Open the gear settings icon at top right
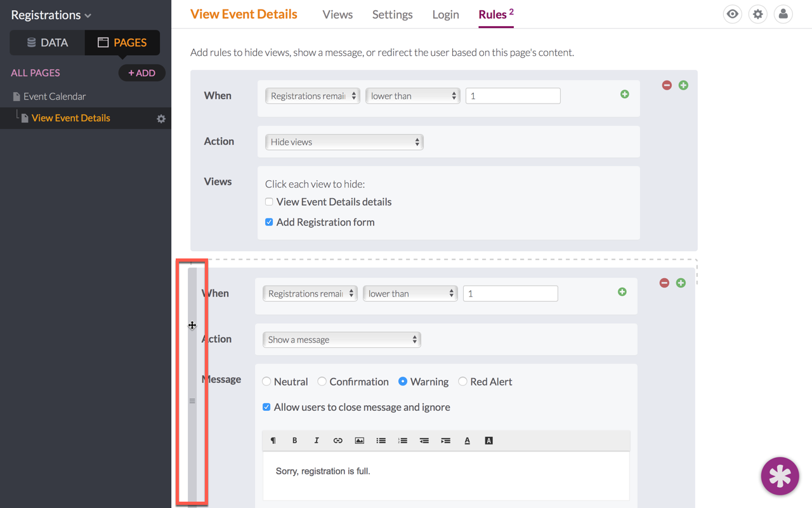The image size is (812, 508). tap(758, 14)
